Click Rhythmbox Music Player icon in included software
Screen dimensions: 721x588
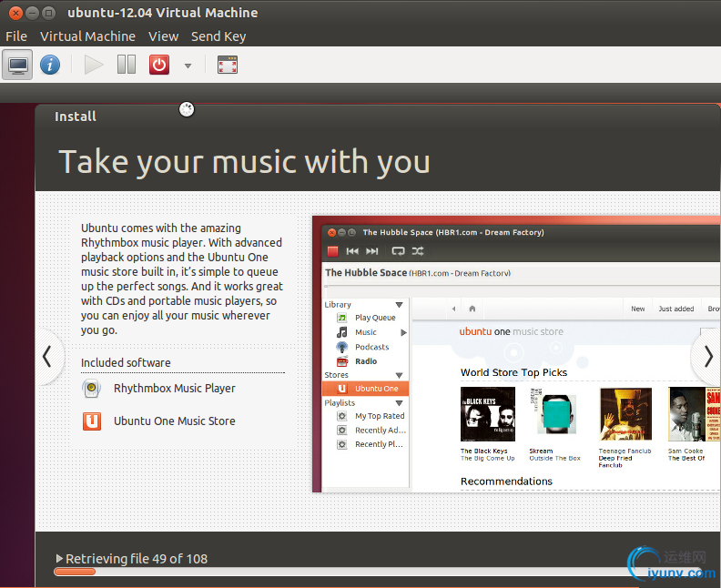pyautogui.click(x=92, y=388)
